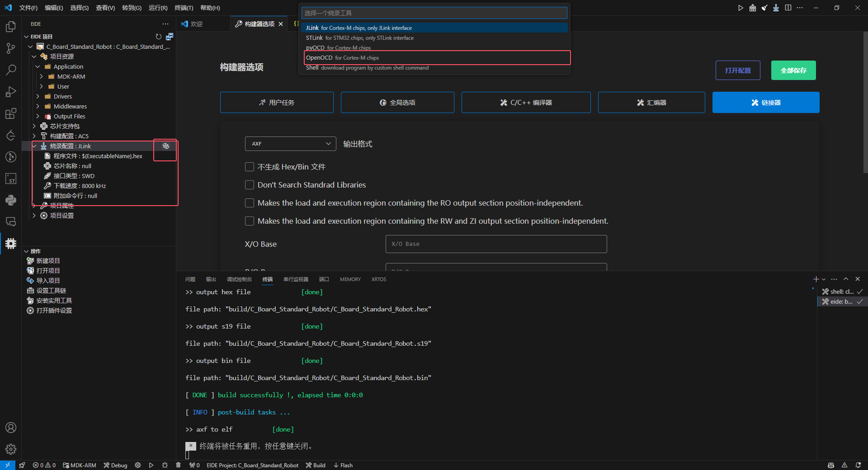Enable 不生成 Hex/Bin 文件 checkbox
The height and width of the screenshot is (470, 868).
tap(250, 167)
